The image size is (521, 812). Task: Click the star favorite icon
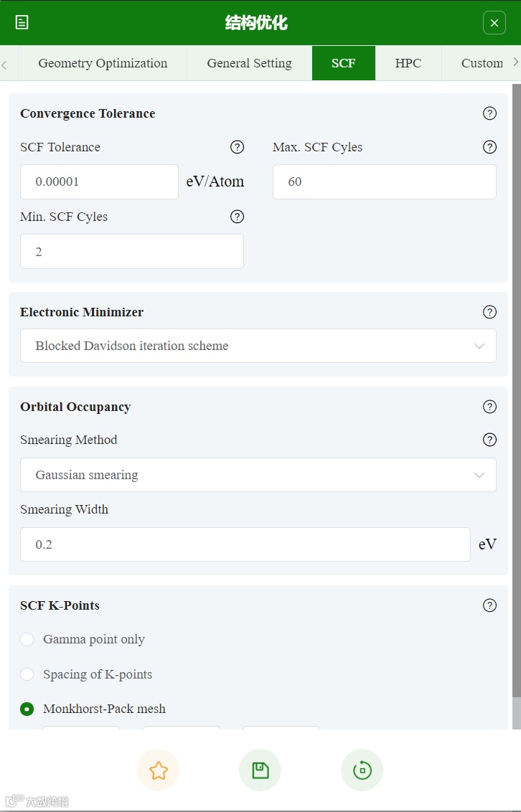click(158, 770)
